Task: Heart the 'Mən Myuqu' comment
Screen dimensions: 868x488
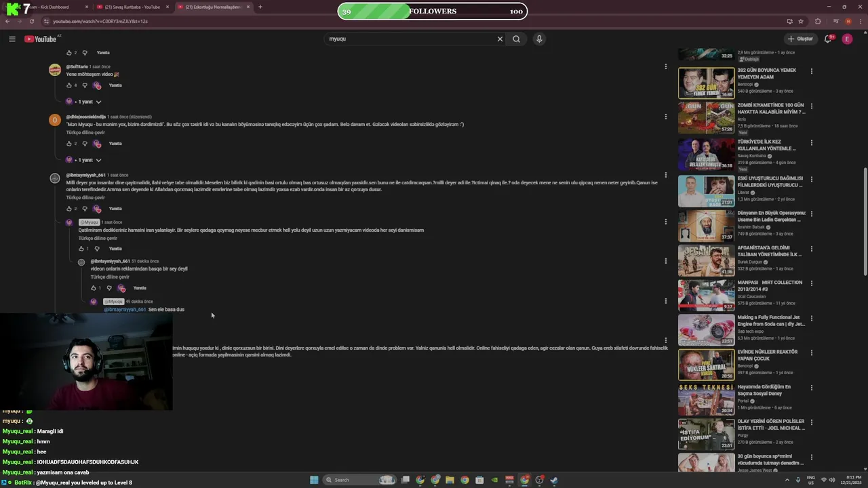Action: pos(97,144)
